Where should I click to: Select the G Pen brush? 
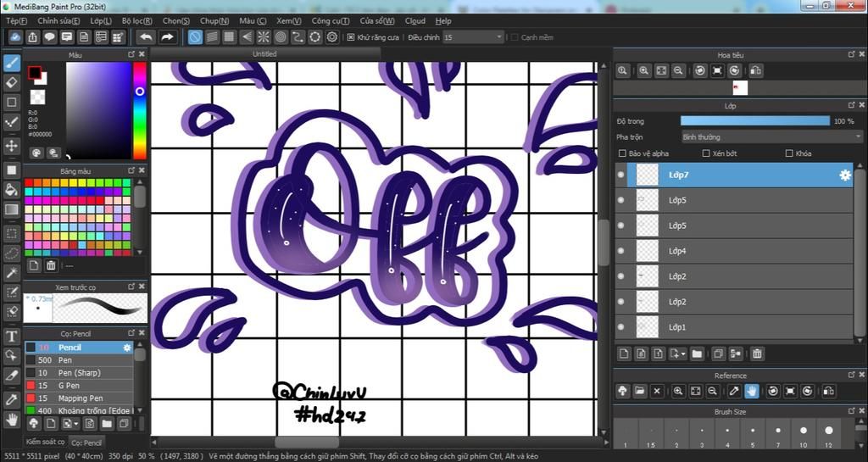79,386
